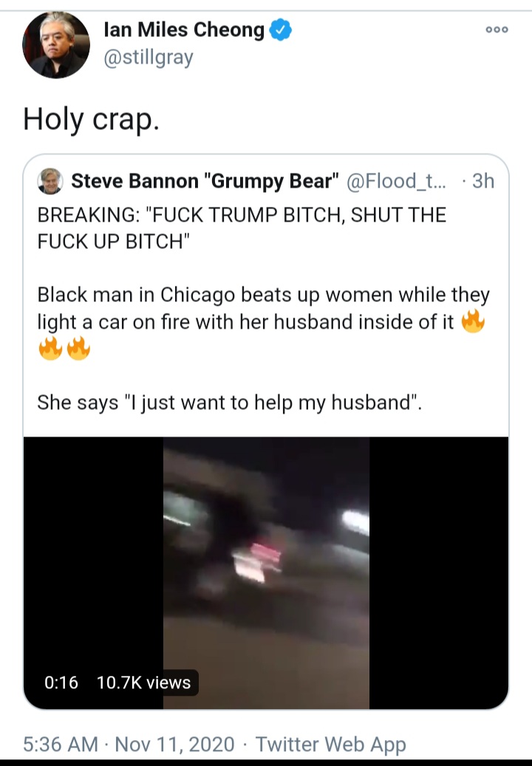This screenshot has width=532, height=766.
Task: Play the embedded video thumbnail
Action: tap(266, 572)
